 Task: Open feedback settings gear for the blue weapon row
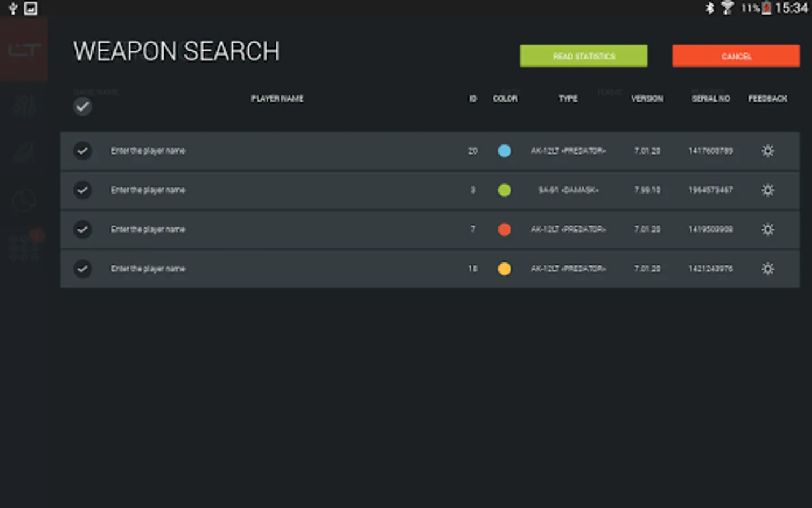[x=767, y=151]
